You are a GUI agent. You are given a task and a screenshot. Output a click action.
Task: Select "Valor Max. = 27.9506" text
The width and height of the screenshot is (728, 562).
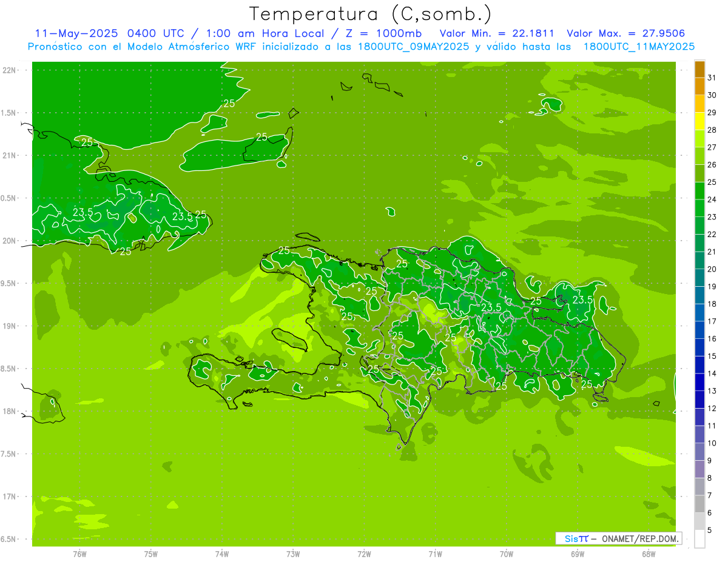[x=625, y=33]
